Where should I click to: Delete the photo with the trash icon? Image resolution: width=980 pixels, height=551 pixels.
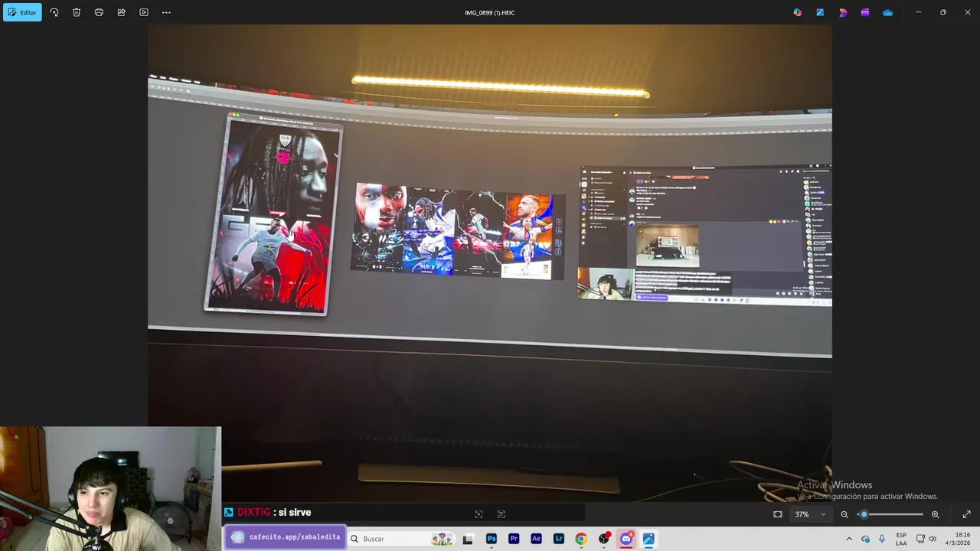point(77,12)
